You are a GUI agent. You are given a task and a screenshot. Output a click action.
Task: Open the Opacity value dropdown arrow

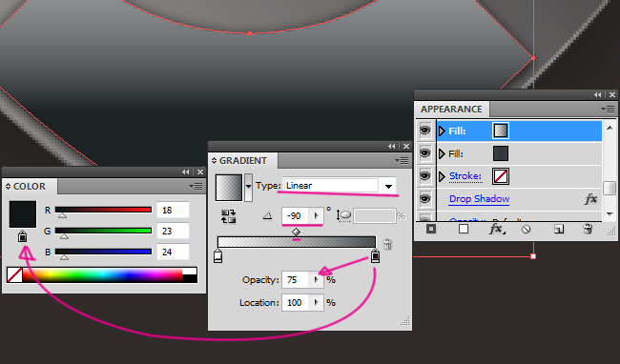316,279
